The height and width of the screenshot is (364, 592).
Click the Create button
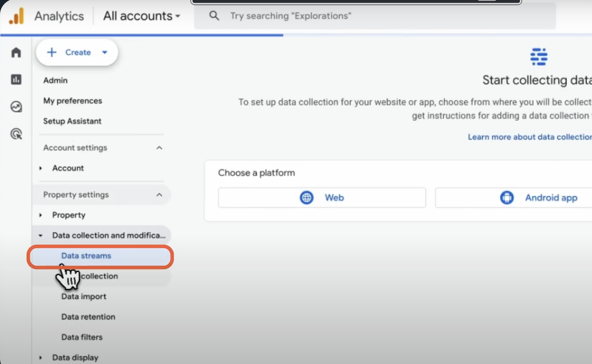tap(77, 53)
